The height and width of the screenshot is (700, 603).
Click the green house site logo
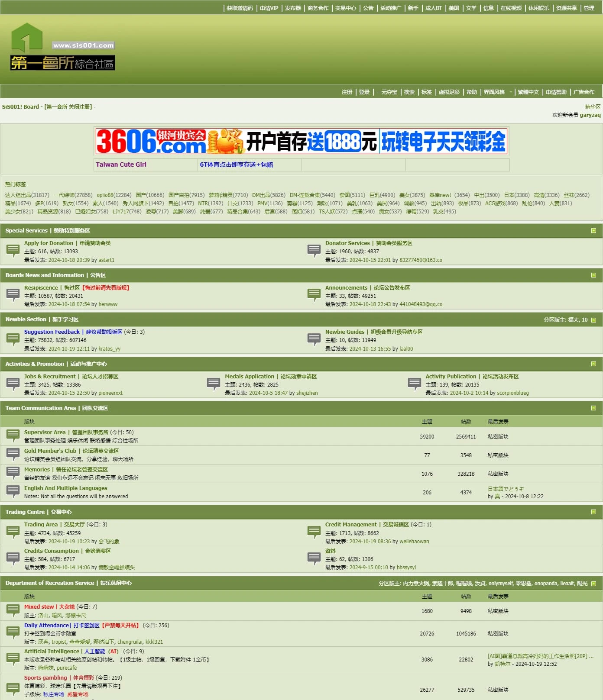coord(27,38)
